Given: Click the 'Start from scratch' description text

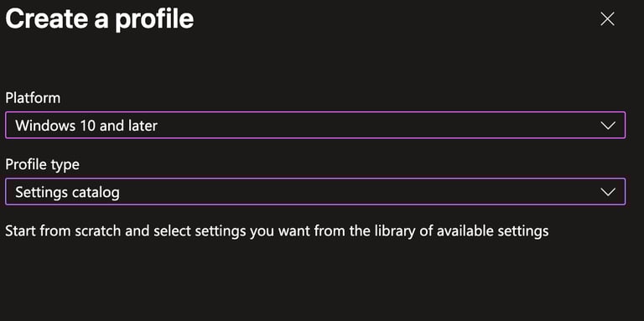Looking at the screenshot, I should tap(277, 230).
